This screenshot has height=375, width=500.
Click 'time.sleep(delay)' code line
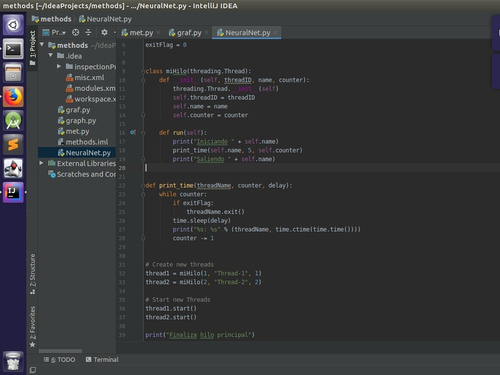pyautogui.click(x=202, y=221)
